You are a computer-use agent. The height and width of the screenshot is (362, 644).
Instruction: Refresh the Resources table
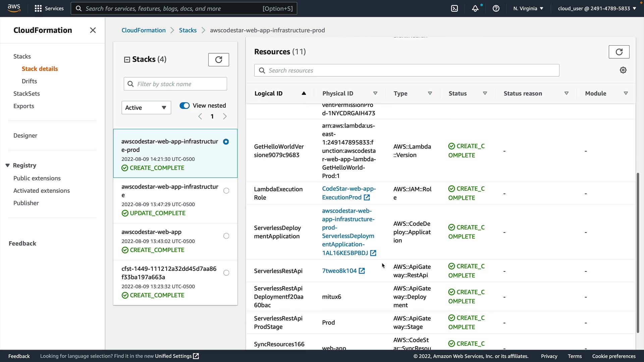click(619, 52)
